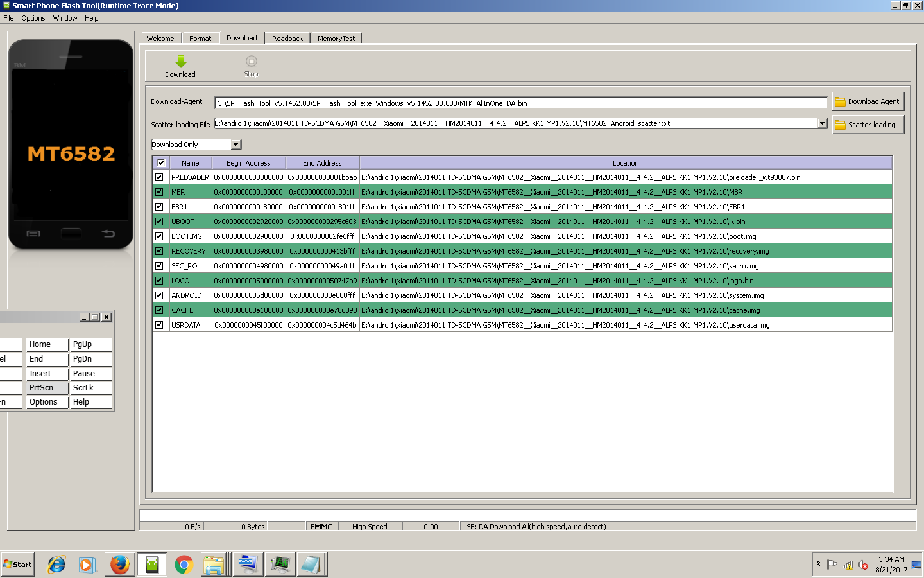
Task: Open Google Chrome from the taskbar
Action: click(184, 565)
